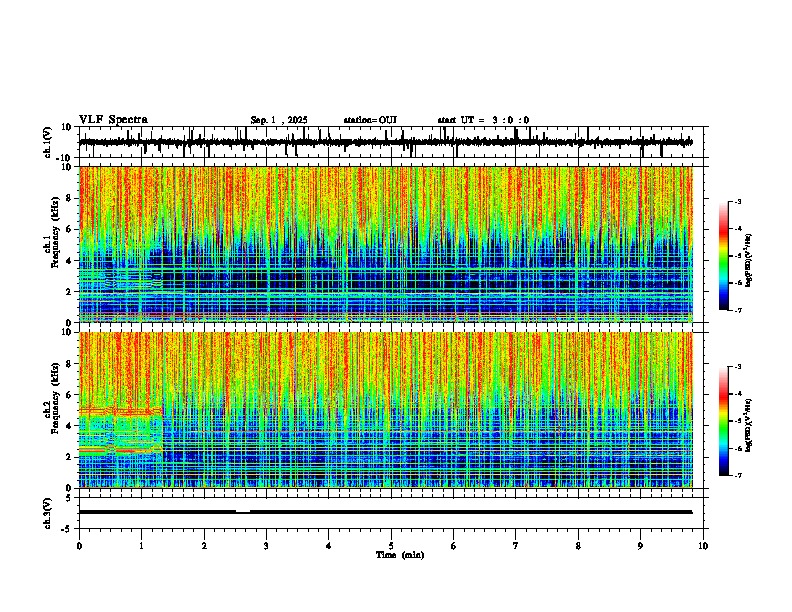
Task: Click the color scale bar beside ch.1 spectrogram
Action: click(724, 256)
